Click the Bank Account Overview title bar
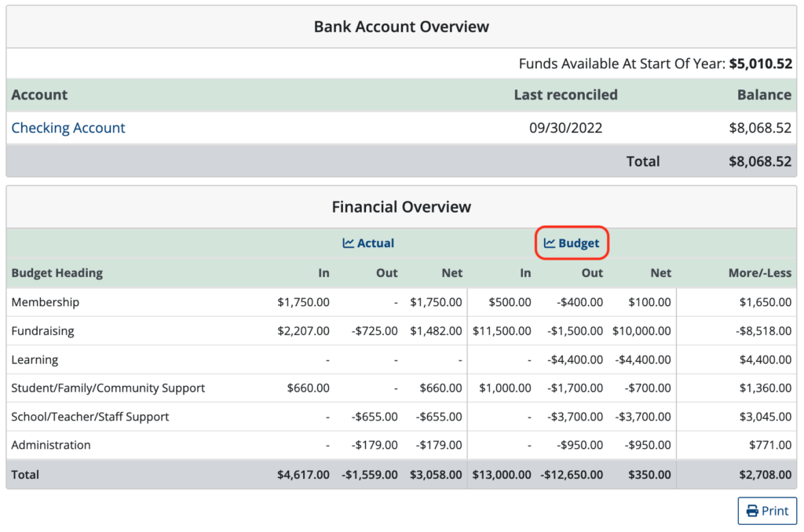The width and height of the screenshot is (804, 532). point(401,26)
